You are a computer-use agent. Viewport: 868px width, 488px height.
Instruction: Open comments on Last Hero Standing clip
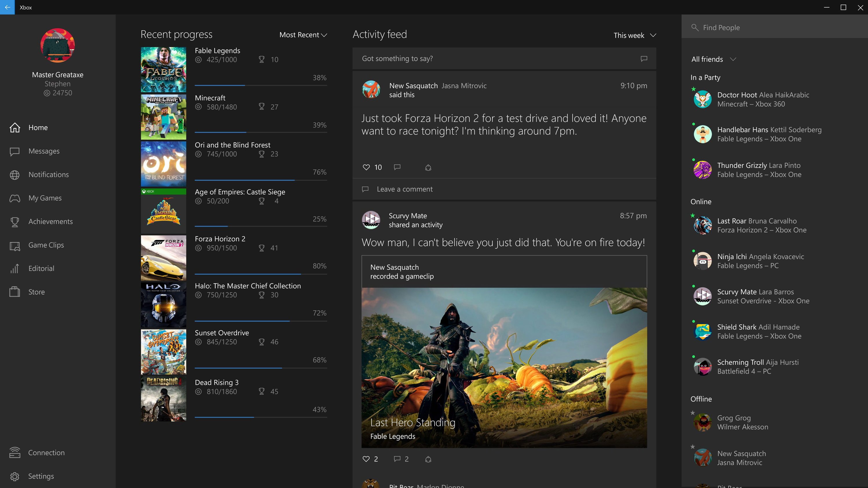click(x=397, y=459)
